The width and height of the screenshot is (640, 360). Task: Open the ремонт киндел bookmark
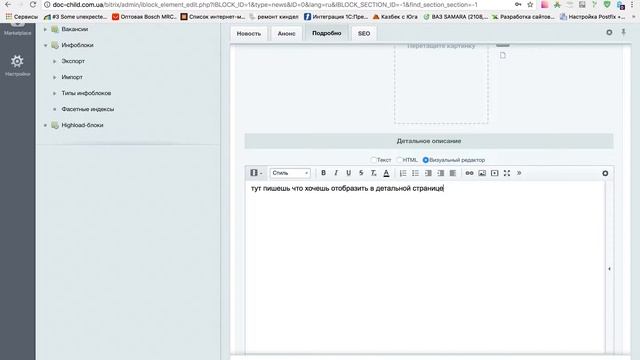[274, 17]
